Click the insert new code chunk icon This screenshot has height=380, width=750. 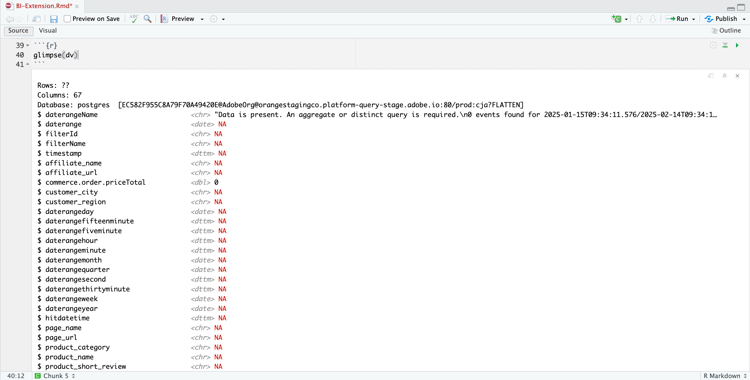617,19
